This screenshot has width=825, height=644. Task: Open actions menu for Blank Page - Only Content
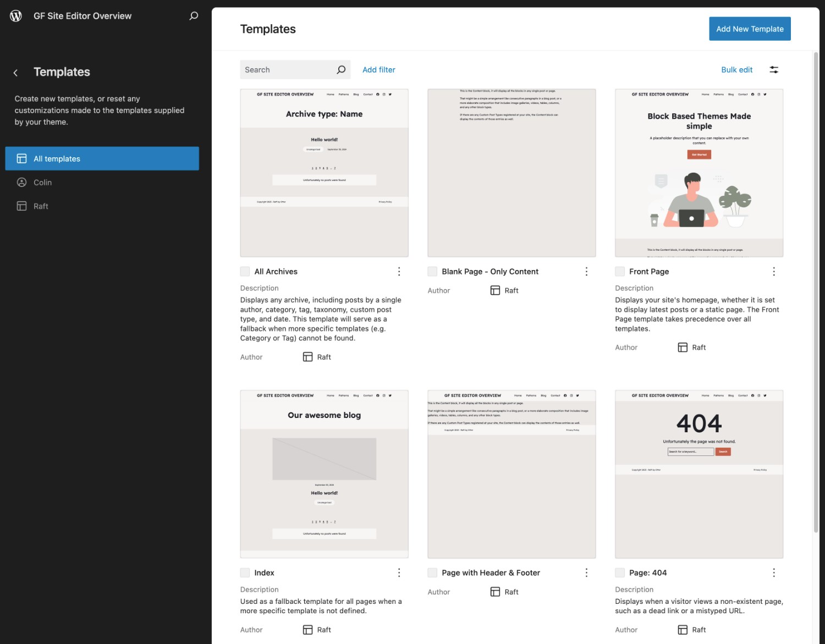(586, 272)
